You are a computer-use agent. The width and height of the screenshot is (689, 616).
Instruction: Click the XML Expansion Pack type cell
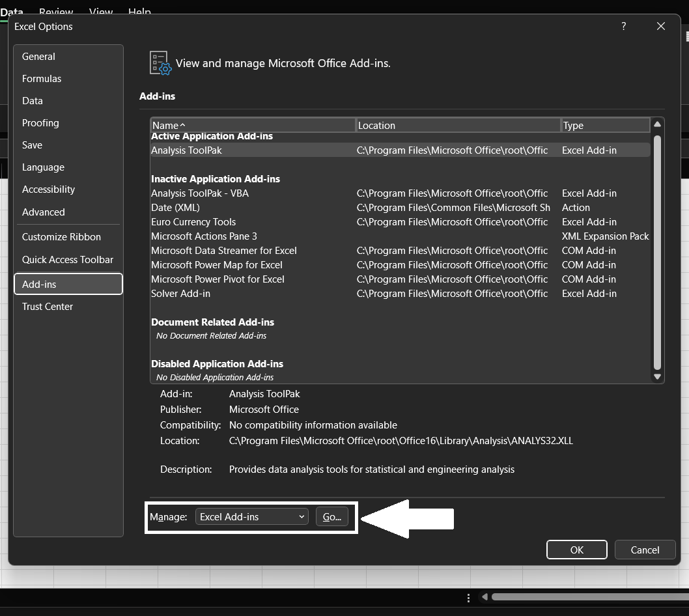tap(605, 236)
